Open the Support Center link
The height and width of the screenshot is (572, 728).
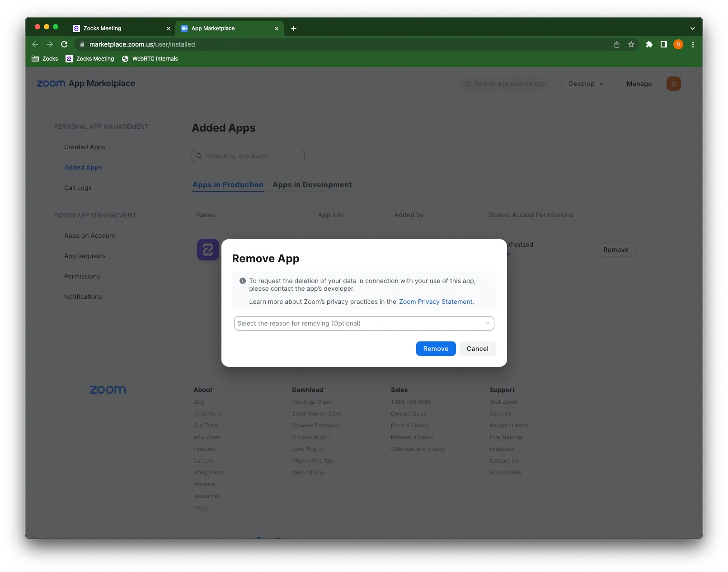pyautogui.click(x=509, y=425)
